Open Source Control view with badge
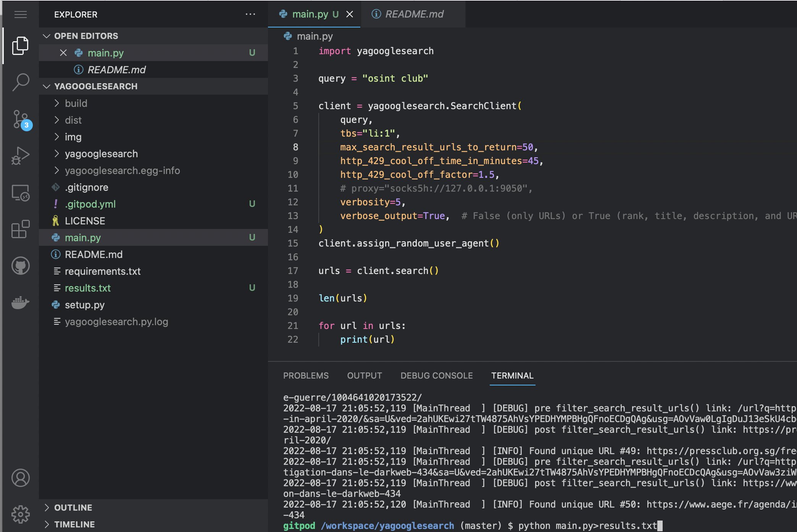The image size is (797, 532). (21, 119)
